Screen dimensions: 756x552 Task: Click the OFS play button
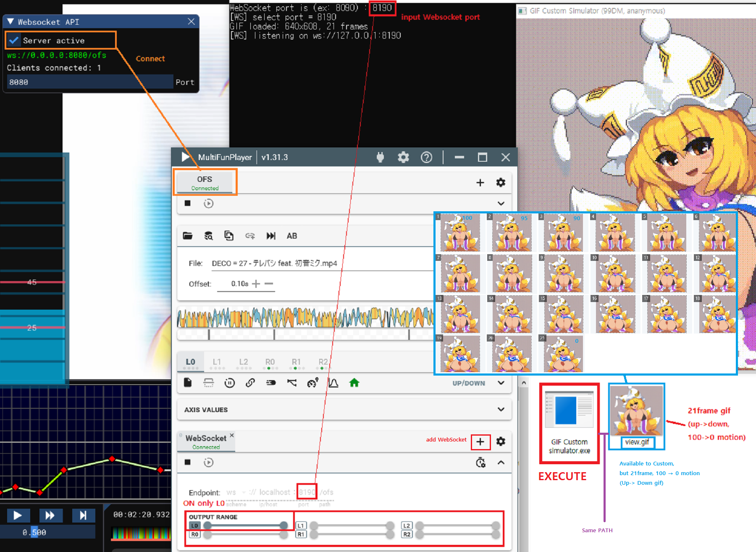point(18,515)
